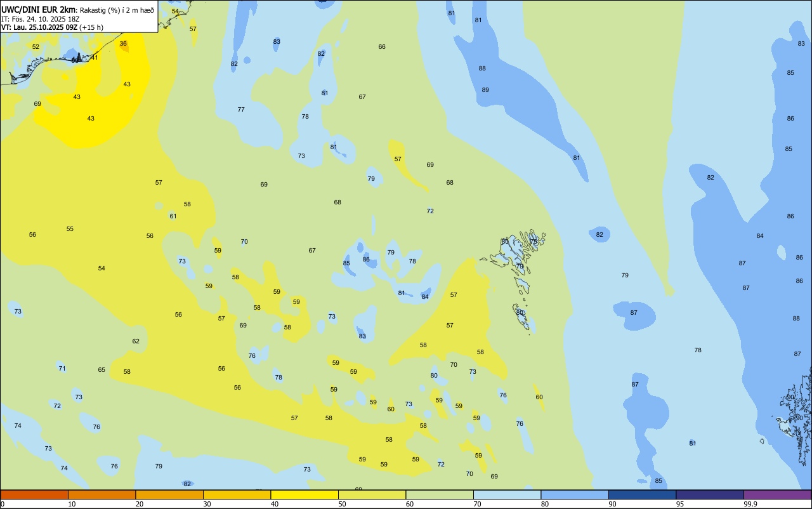This screenshot has width=812, height=509.
Task: Select the 70–80 pale blue legend segment
Action: (x=507, y=494)
